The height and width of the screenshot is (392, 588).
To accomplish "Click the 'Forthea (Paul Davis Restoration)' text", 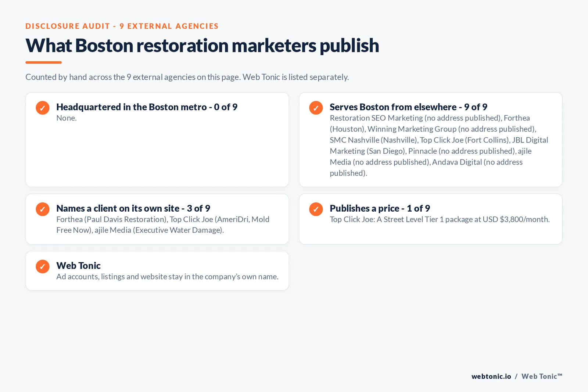I will [112, 219].
